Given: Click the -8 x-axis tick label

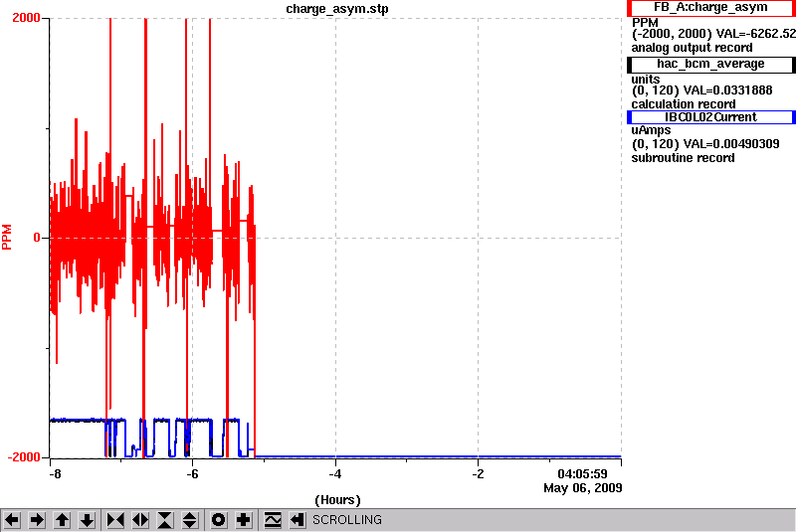Looking at the screenshot, I should coord(55,474).
